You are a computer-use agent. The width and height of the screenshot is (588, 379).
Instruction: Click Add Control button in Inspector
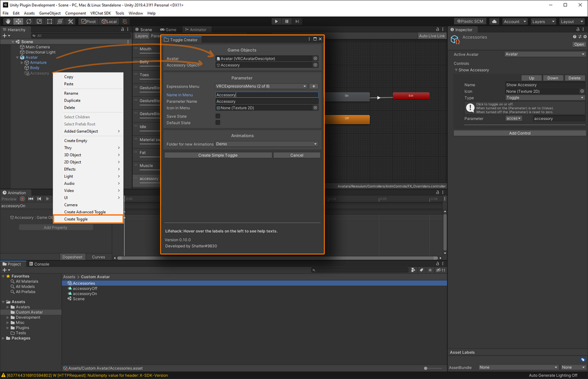click(520, 133)
